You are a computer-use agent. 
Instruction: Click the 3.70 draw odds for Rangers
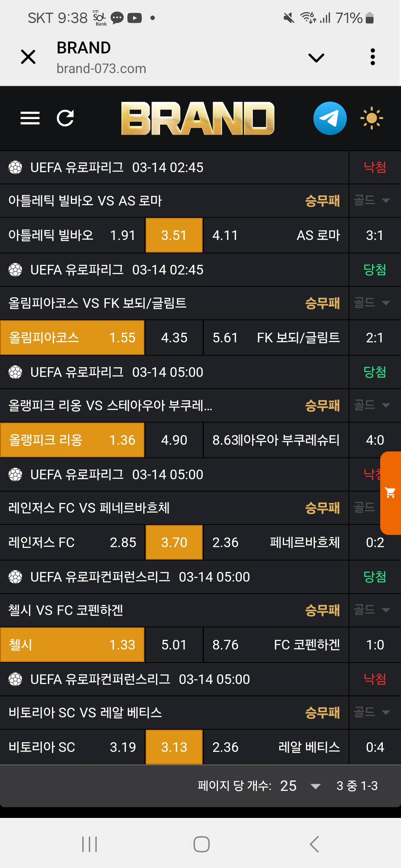coord(174,542)
